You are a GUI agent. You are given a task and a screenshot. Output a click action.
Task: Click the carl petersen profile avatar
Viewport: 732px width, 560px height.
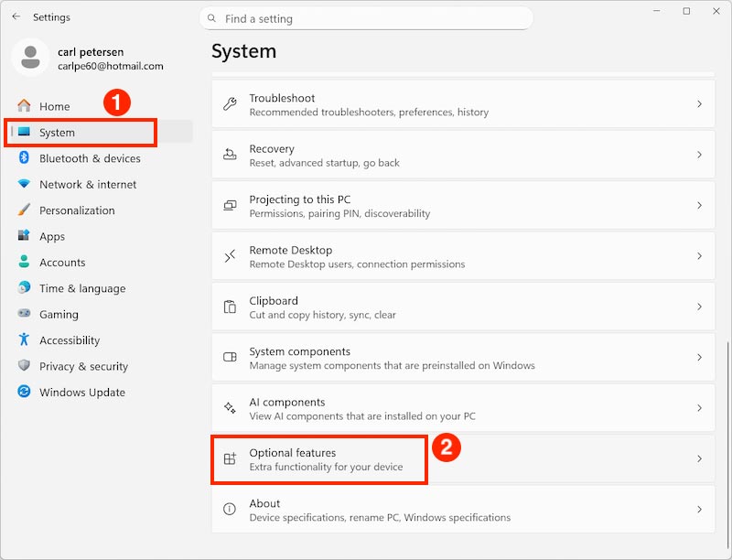pos(30,58)
